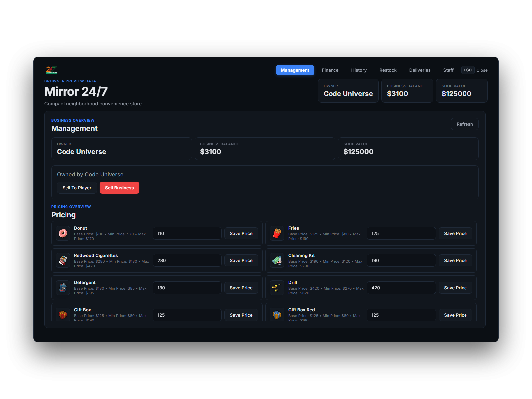
Task: Switch to the Finance tab
Action: [x=330, y=70]
